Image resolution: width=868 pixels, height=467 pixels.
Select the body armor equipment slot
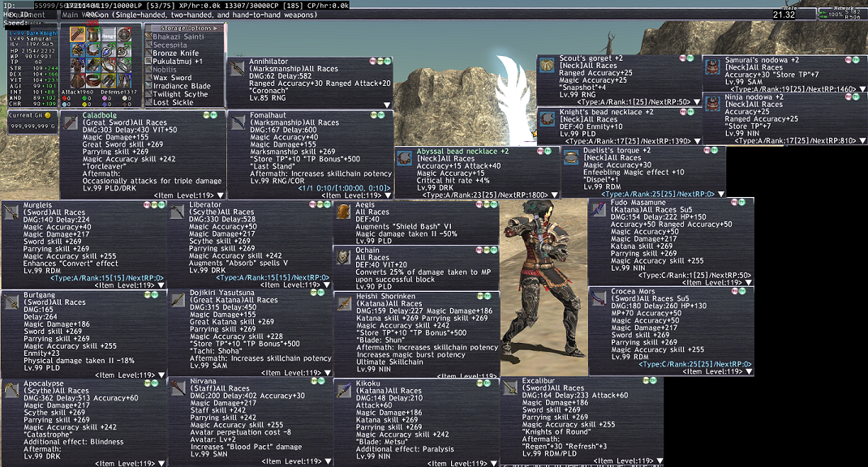point(78,66)
